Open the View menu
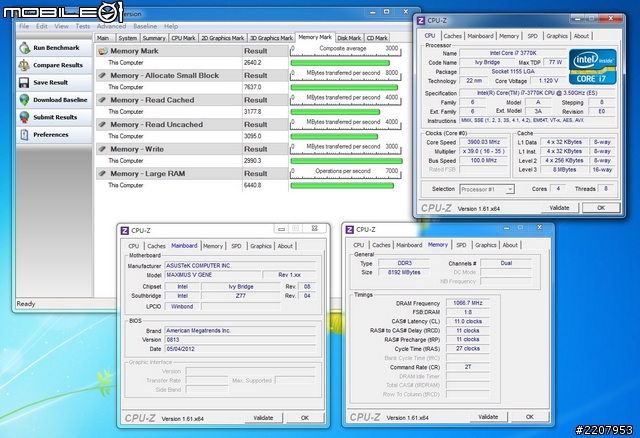Screen dimensions: 640x438 coord(61,26)
